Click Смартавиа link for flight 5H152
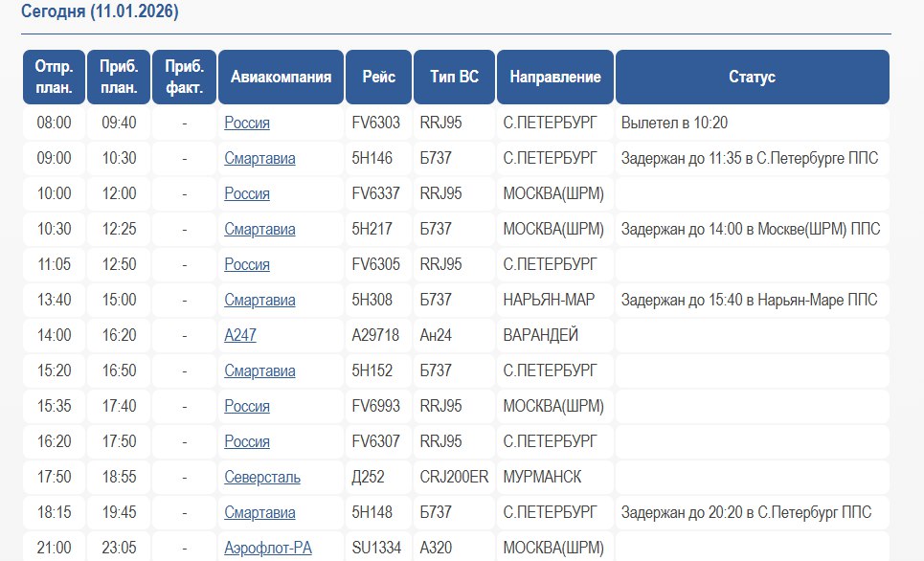924x561 pixels. [x=259, y=370]
